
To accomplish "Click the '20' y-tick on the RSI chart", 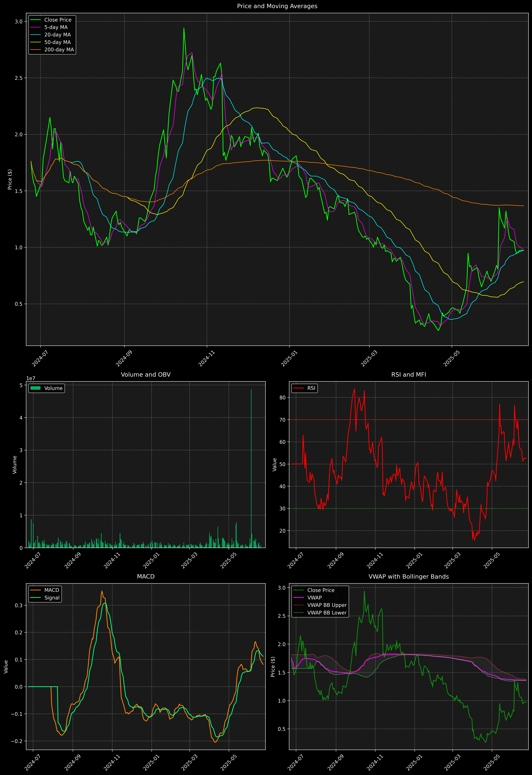I will point(283,531).
